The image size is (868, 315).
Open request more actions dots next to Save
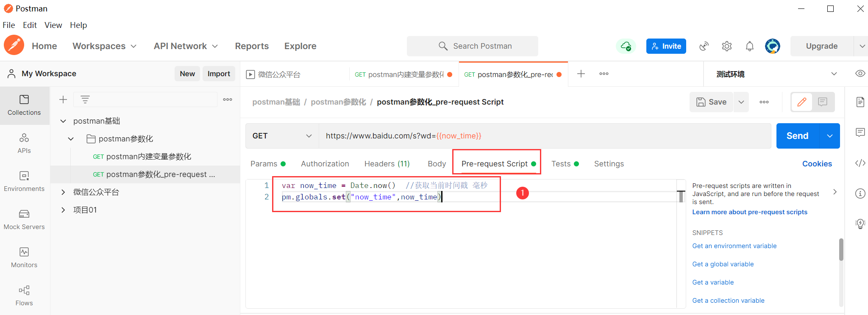point(764,102)
